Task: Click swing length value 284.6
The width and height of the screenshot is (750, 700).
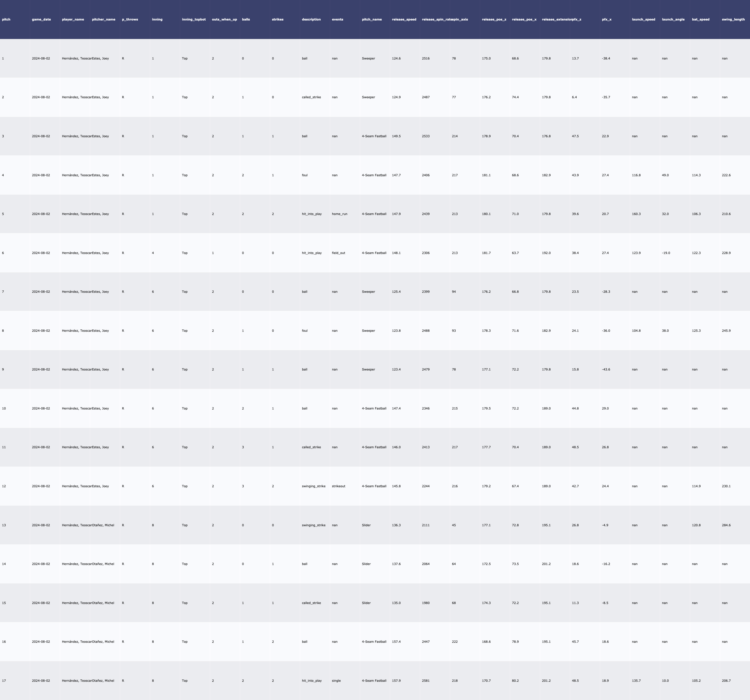Action: [726, 525]
